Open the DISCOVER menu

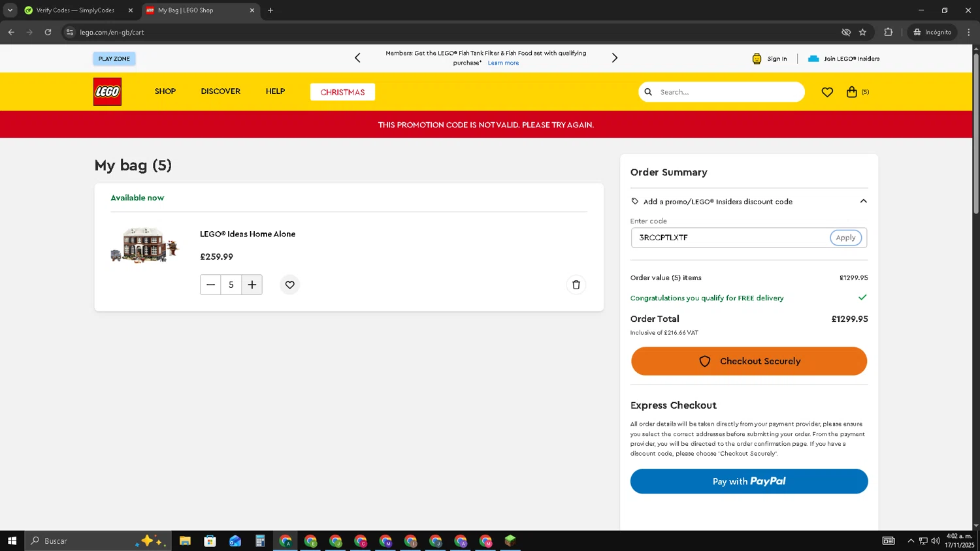tap(221, 91)
